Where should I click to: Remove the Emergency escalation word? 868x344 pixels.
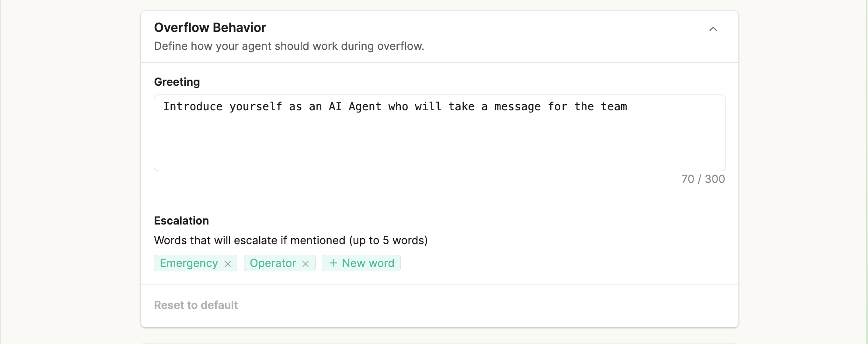(x=228, y=263)
